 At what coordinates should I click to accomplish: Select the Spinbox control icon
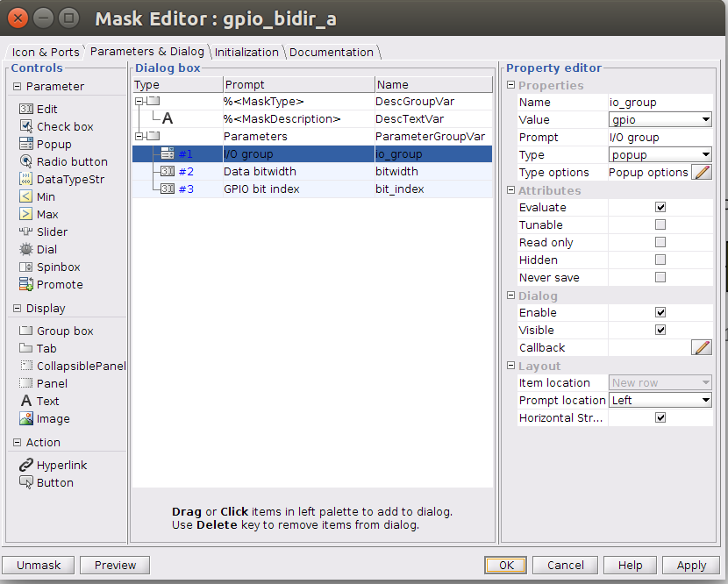[x=26, y=267]
